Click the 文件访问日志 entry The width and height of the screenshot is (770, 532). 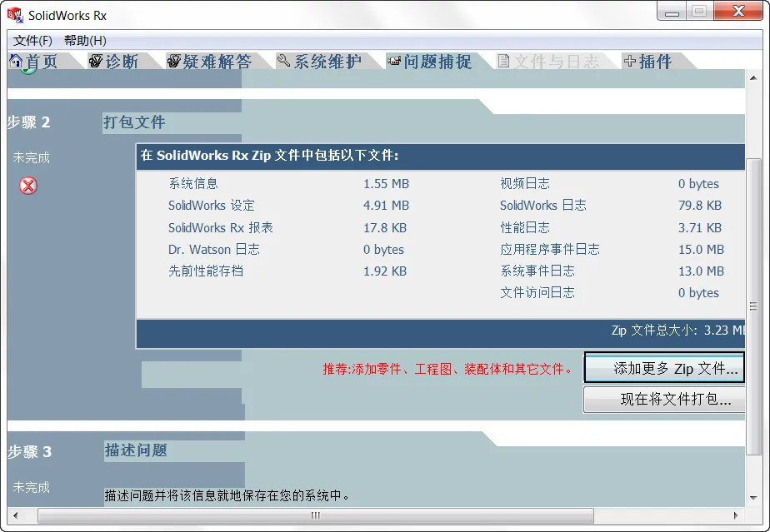coord(537,292)
